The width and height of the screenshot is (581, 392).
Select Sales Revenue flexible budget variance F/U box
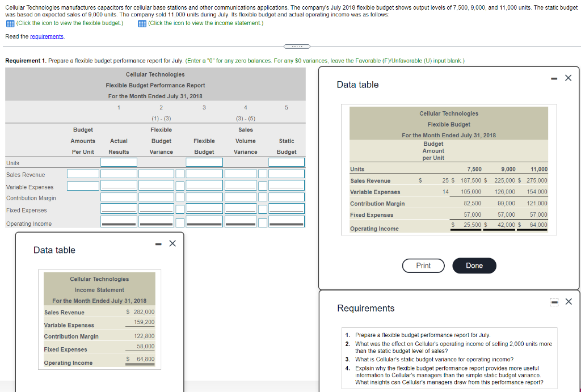[180, 174]
